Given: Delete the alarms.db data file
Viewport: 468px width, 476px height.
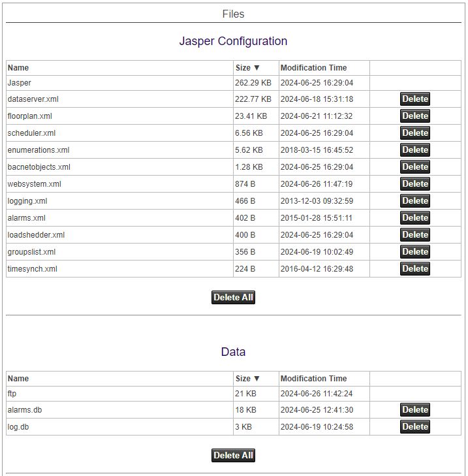Looking at the screenshot, I should (x=414, y=410).
